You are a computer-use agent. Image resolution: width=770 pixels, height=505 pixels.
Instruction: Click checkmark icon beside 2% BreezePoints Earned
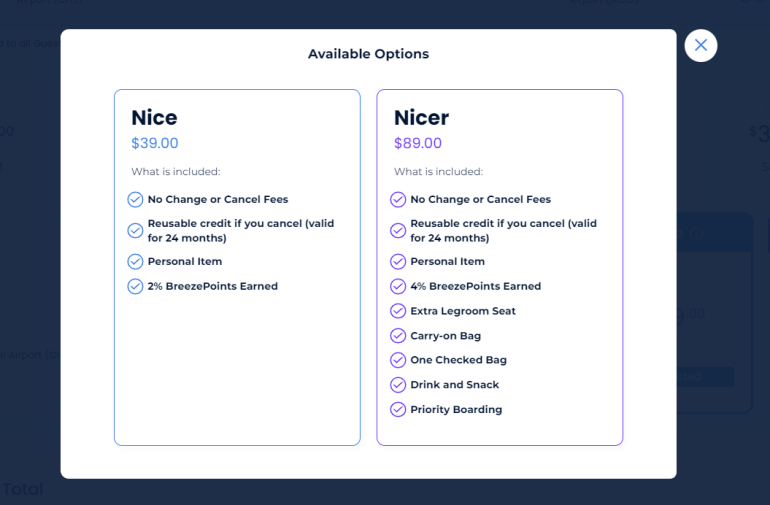(135, 286)
